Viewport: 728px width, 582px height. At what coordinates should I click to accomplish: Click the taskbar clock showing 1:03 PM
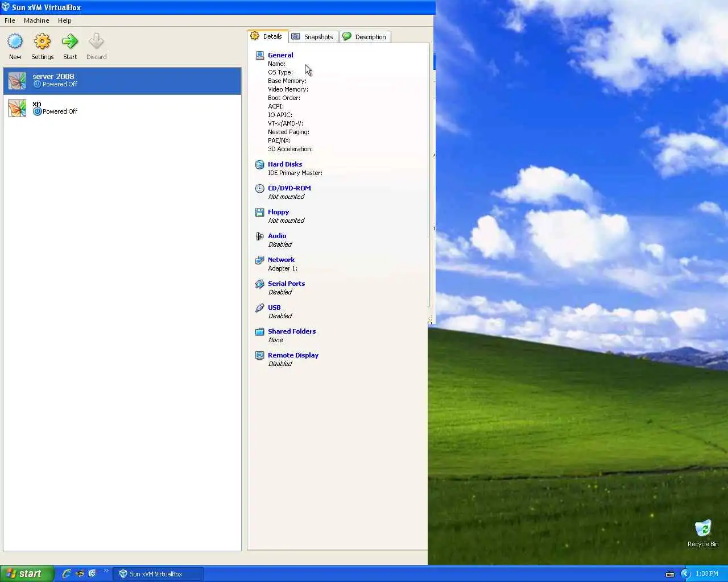click(707, 574)
